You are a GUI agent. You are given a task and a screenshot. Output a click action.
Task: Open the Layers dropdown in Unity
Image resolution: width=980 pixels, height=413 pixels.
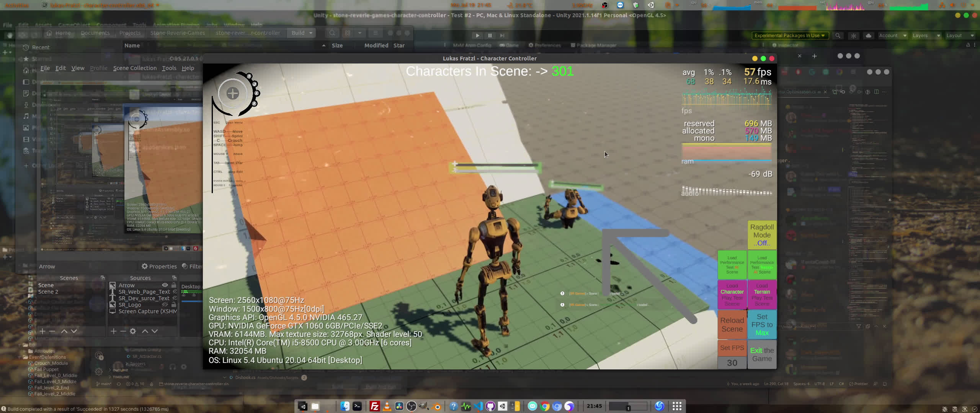click(x=926, y=36)
